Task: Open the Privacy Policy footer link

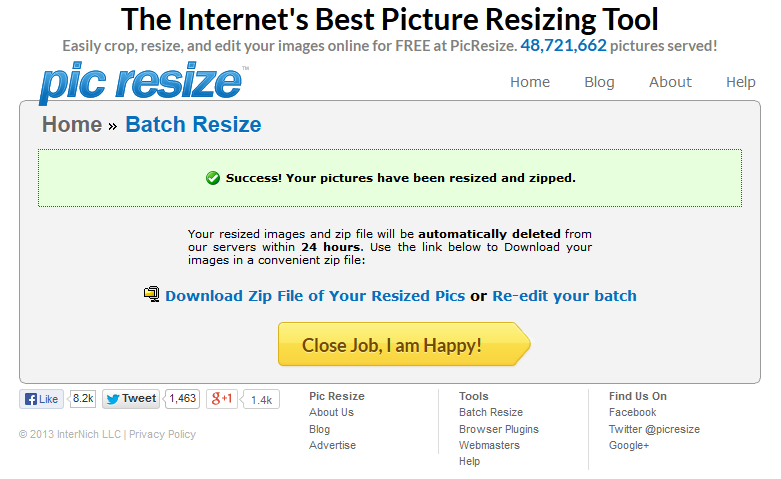Action: (162, 434)
